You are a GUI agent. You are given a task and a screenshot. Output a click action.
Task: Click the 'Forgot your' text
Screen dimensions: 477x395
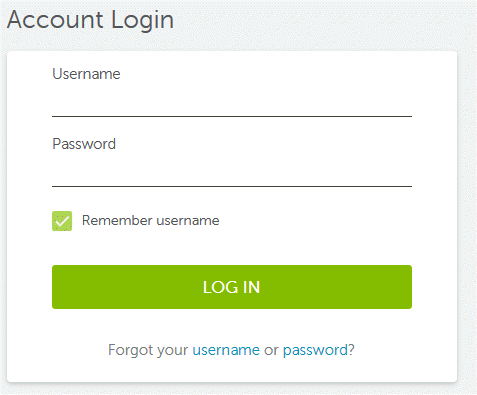[148, 350]
